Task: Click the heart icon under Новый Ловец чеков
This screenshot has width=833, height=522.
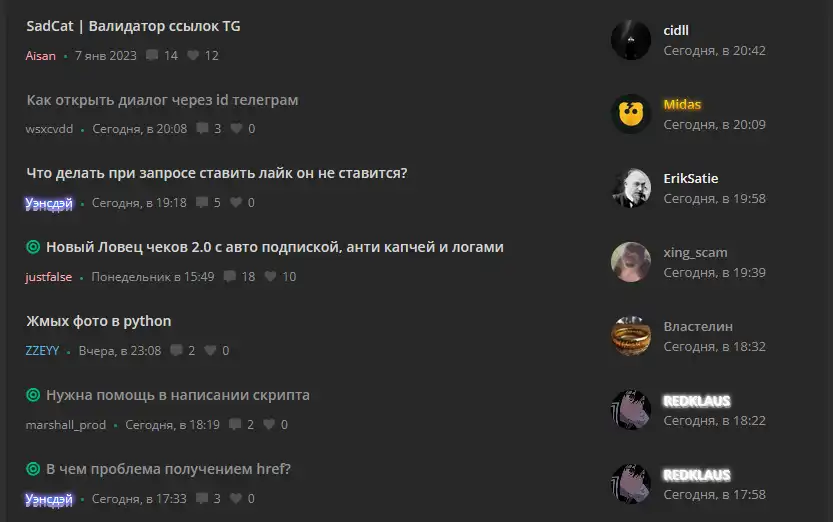Action: (x=270, y=276)
